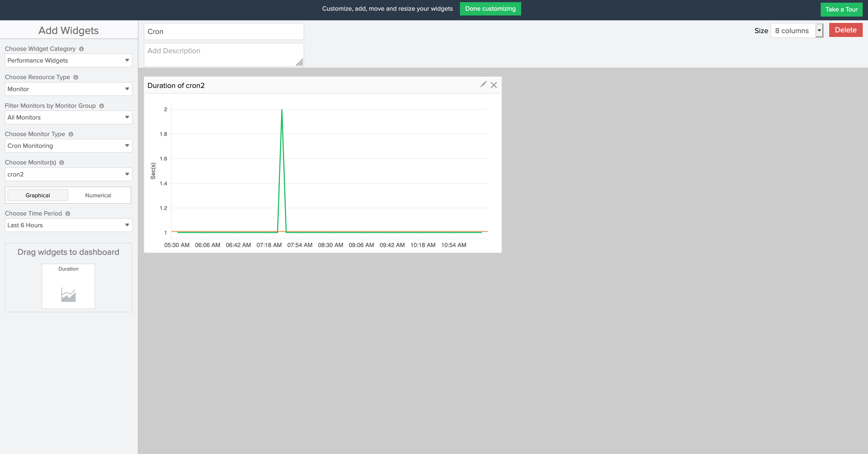
Task: Click info icon beside Filter Monitors by Monitor Group
Action: point(102,106)
